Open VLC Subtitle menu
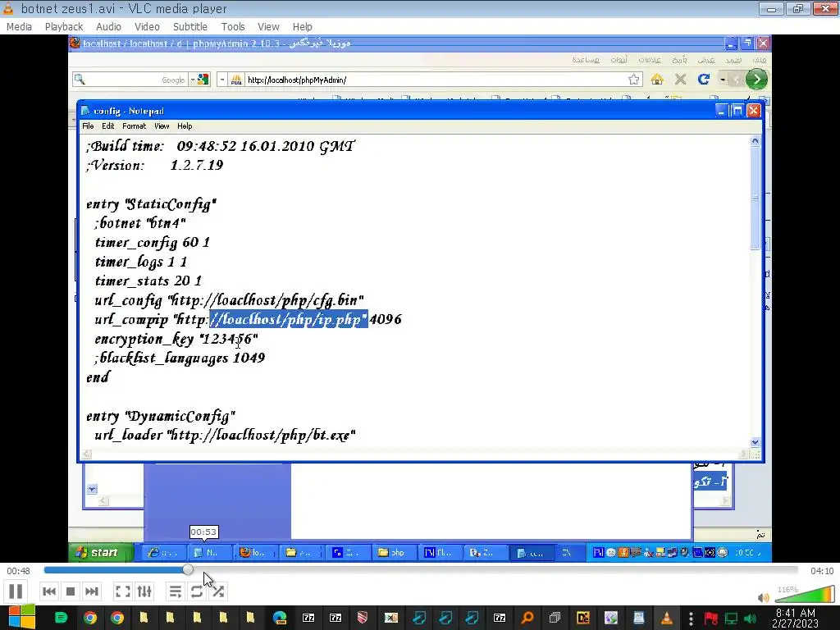The width and height of the screenshot is (840, 630). coord(189,27)
